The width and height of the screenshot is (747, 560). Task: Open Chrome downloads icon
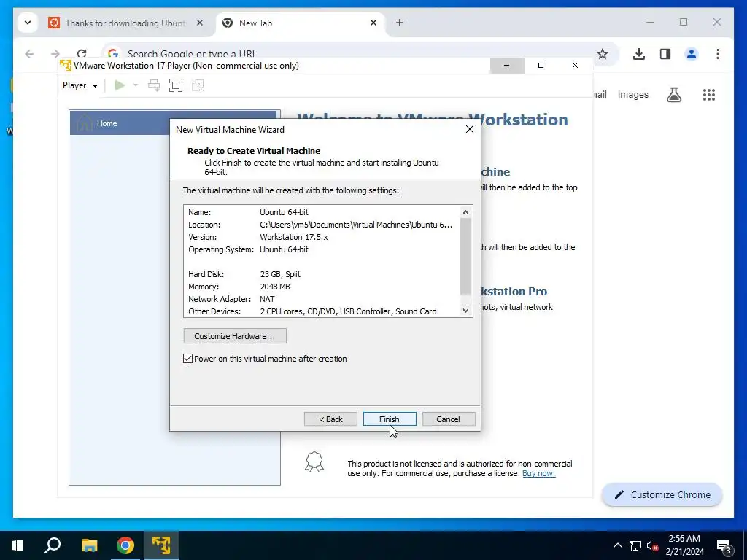[639, 54]
